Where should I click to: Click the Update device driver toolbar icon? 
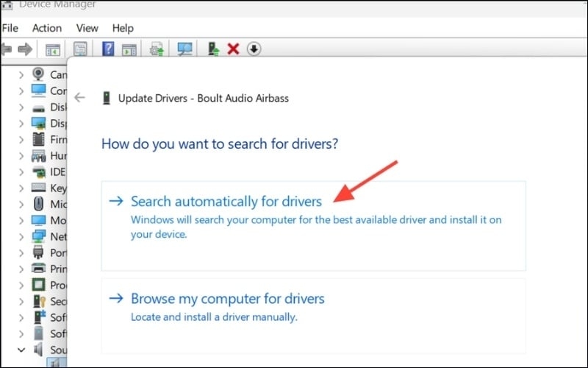(214, 49)
